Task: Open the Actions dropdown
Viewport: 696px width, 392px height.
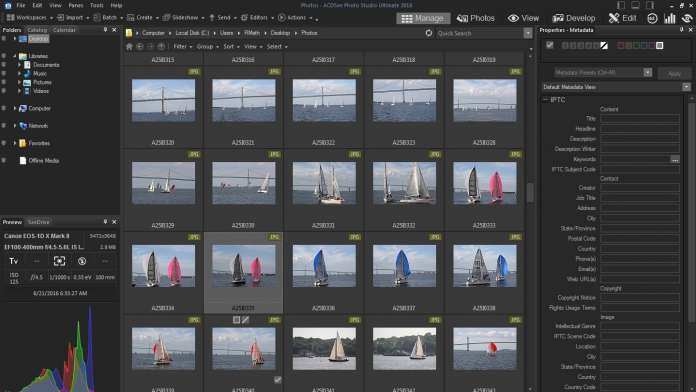Action: pyautogui.click(x=295, y=18)
